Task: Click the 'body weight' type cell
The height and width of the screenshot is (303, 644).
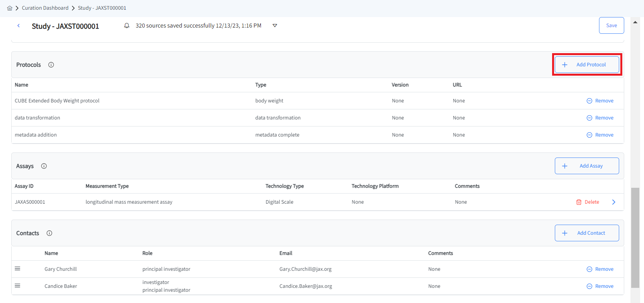Action: (x=269, y=101)
